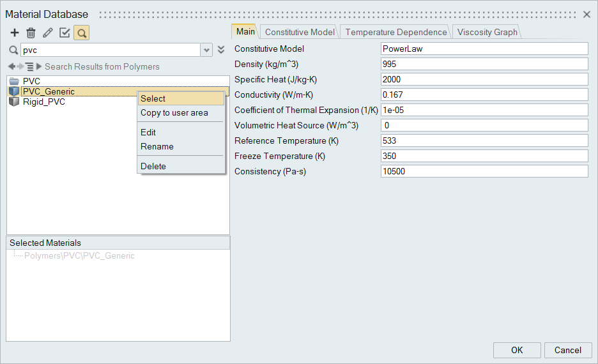Click the forward navigation arrow
The image size is (598, 364).
[20, 66]
